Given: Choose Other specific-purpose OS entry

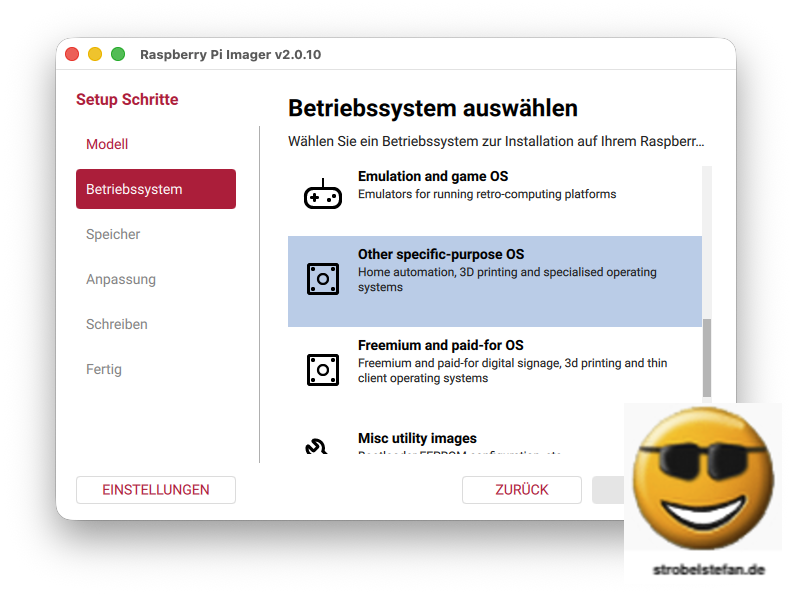Looking at the screenshot, I should pos(494,281).
